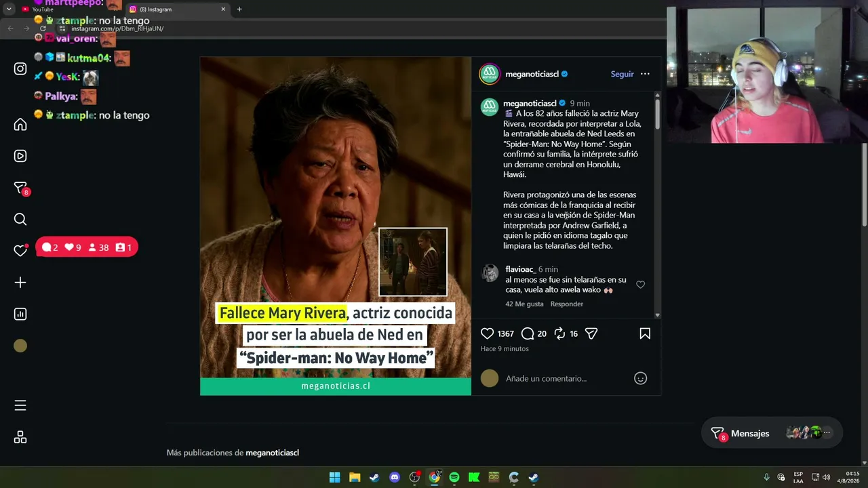The width and height of the screenshot is (868, 488).
Task: Switch to the (8) Instagram tab
Action: [178, 9]
